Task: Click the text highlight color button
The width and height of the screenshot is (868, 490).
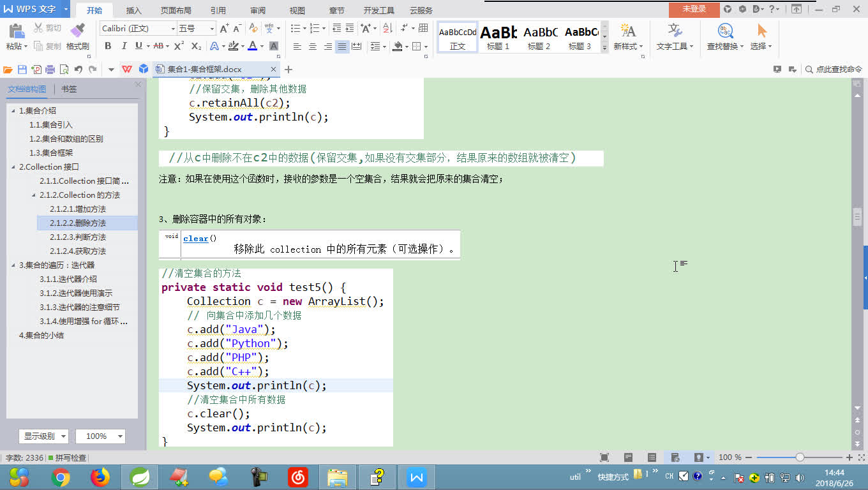Action: pos(233,46)
